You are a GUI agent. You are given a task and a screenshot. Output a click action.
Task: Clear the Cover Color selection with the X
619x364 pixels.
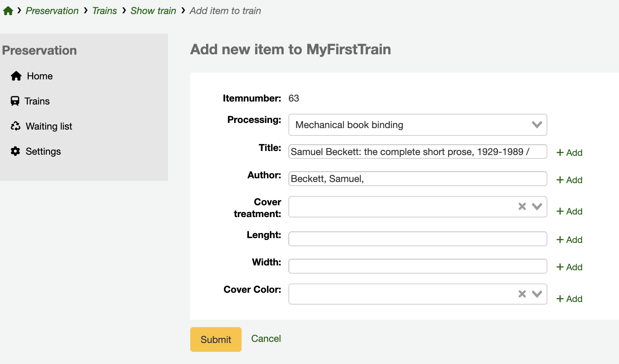(x=521, y=294)
